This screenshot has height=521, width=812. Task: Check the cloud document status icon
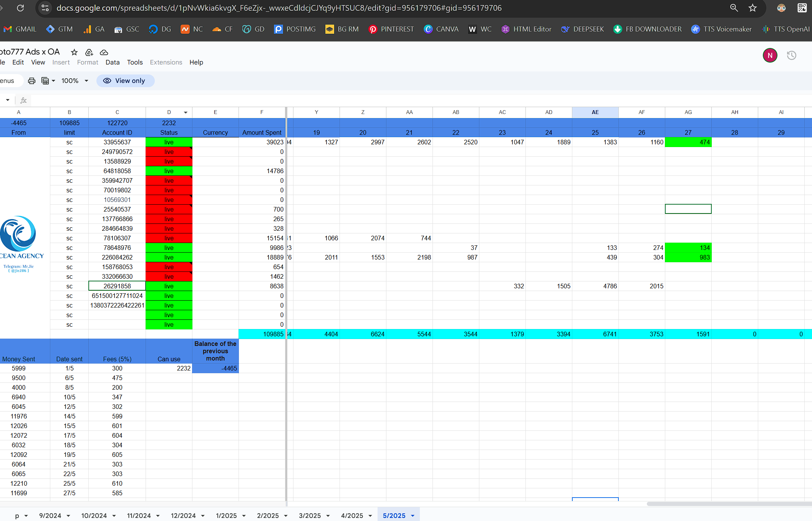(104, 52)
